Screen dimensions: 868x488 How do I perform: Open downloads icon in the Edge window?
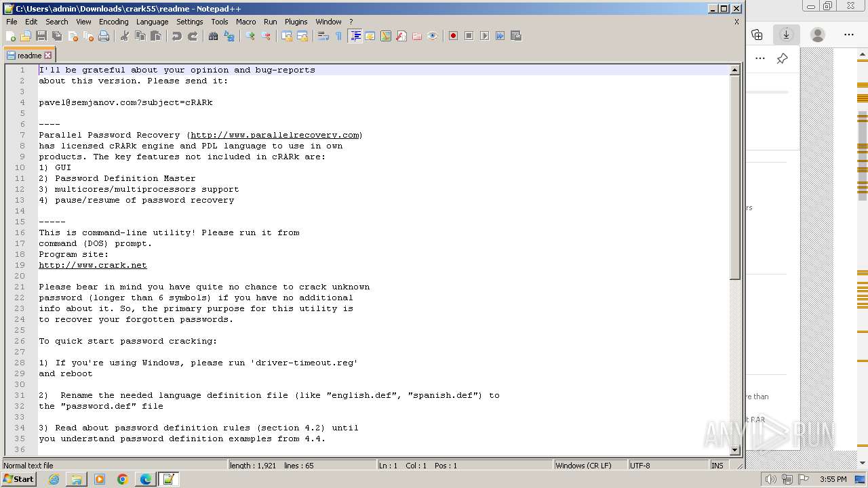[787, 35]
